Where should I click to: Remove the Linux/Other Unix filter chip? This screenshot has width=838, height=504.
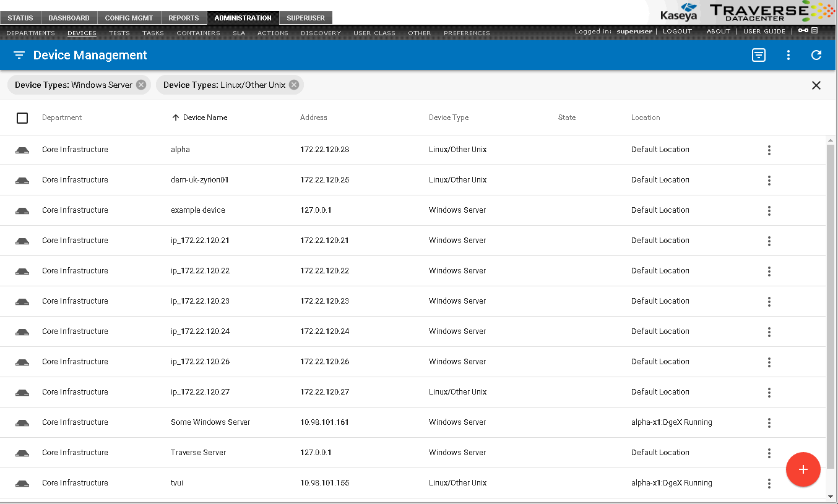[x=294, y=85]
